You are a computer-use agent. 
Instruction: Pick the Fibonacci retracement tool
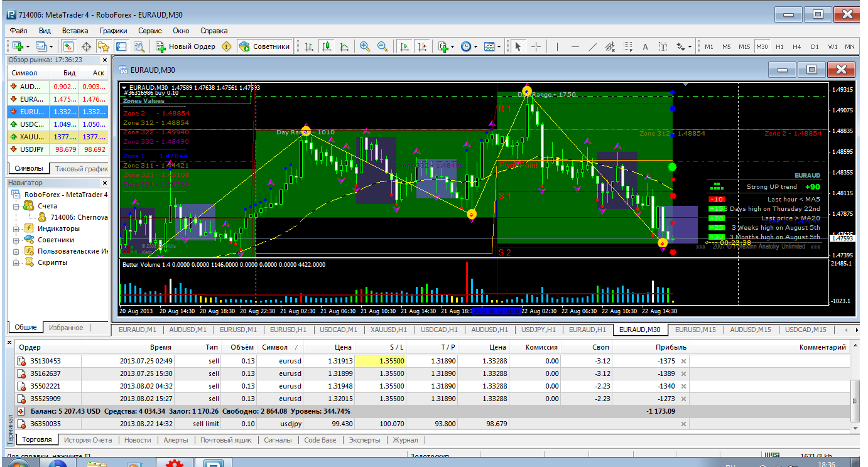pyautogui.click(x=627, y=46)
